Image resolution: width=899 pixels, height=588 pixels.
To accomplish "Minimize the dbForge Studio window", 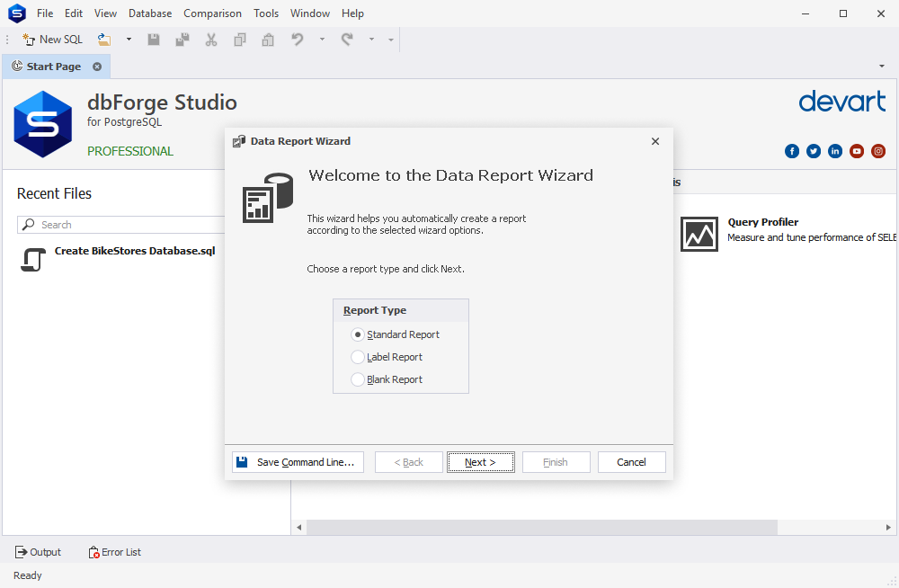I will [x=806, y=13].
